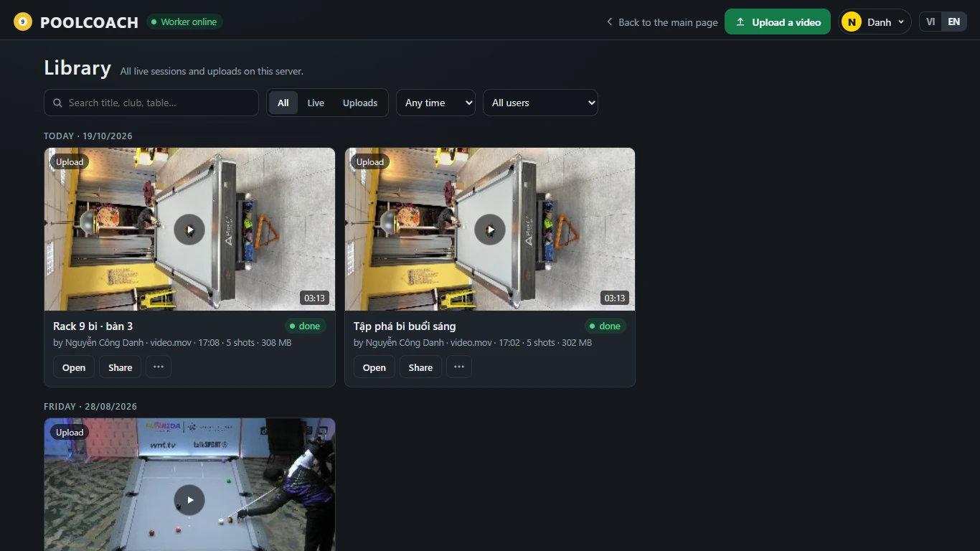Play the Friday 28/08/2026 upload video
Screen dimensions: 980x551
point(189,500)
